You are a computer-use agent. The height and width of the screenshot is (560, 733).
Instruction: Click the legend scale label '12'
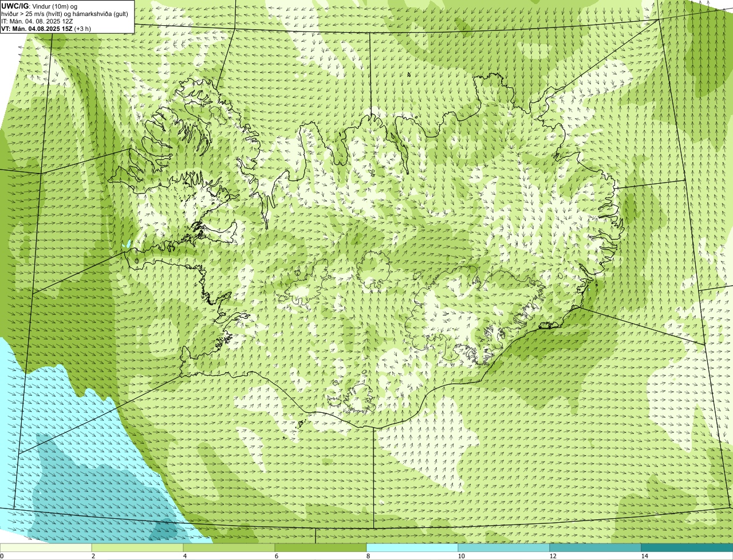(553, 556)
